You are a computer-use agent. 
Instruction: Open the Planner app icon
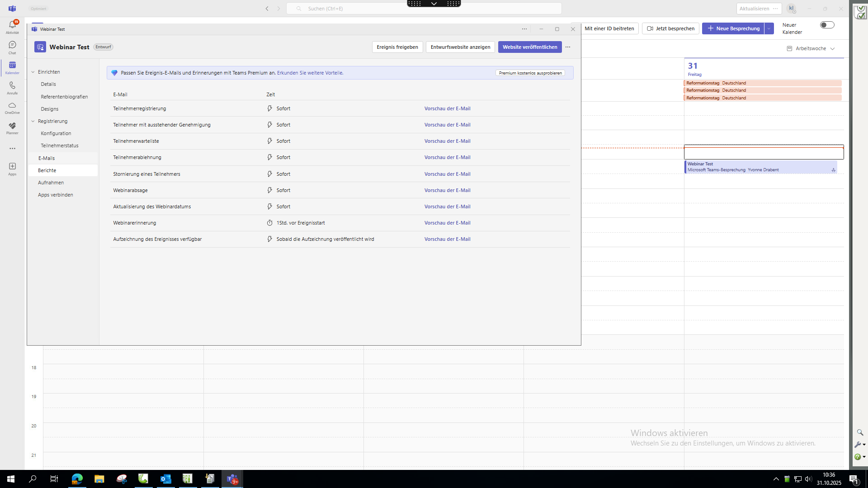pyautogui.click(x=12, y=127)
